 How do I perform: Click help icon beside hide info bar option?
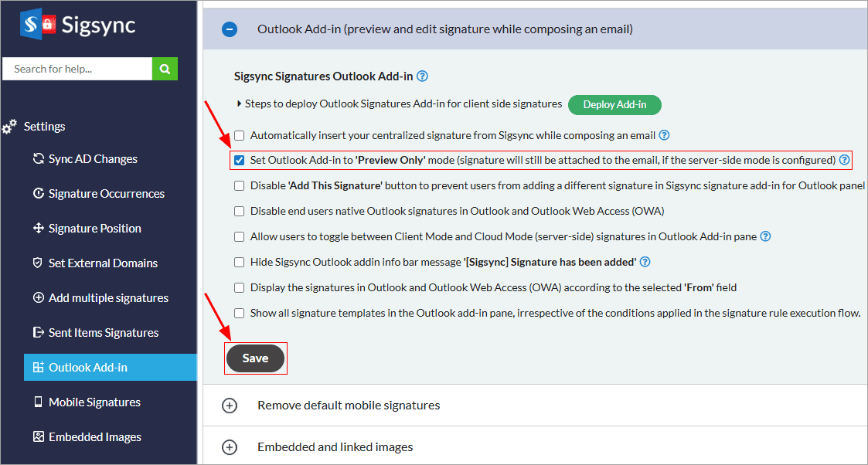click(x=645, y=263)
